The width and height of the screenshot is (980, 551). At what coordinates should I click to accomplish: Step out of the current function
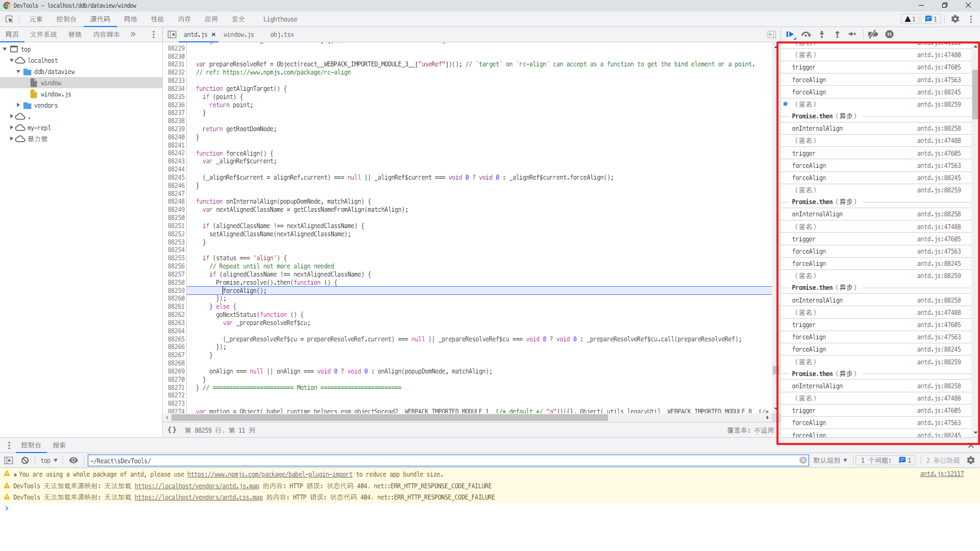(837, 34)
